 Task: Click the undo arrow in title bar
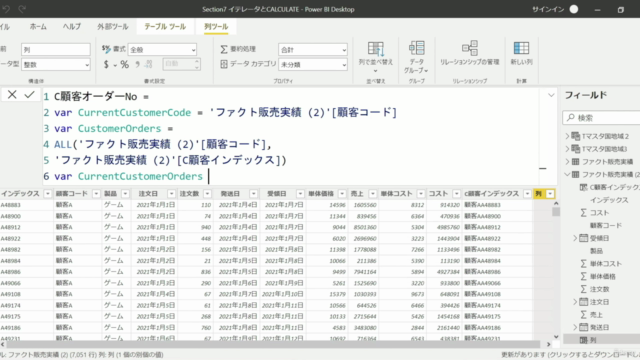click(x=6, y=9)
